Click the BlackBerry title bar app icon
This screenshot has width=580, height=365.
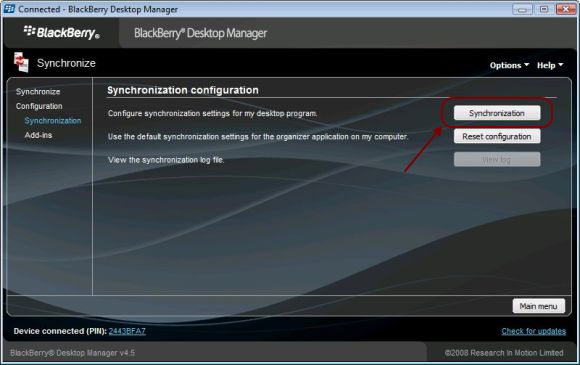(x=9, y=9)
